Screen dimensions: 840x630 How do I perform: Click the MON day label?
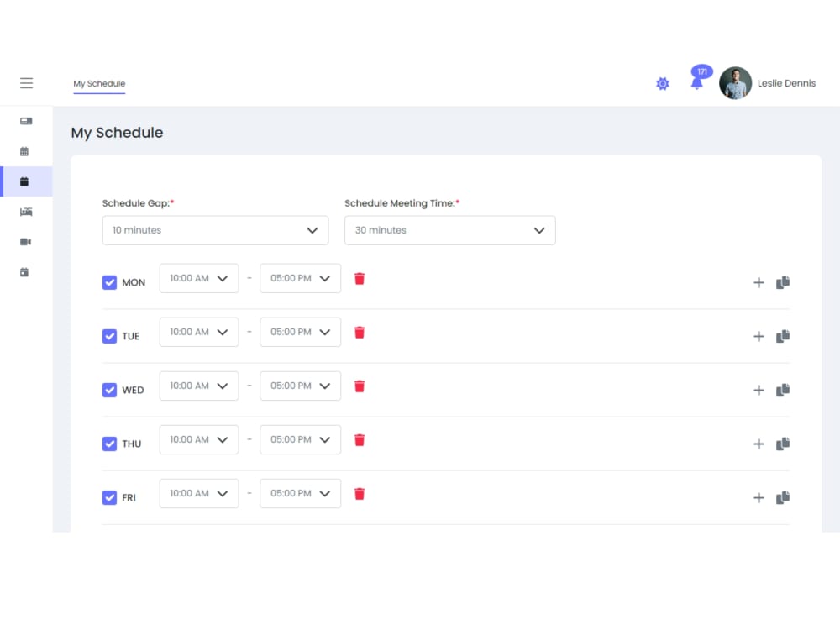tap(134, 283)
